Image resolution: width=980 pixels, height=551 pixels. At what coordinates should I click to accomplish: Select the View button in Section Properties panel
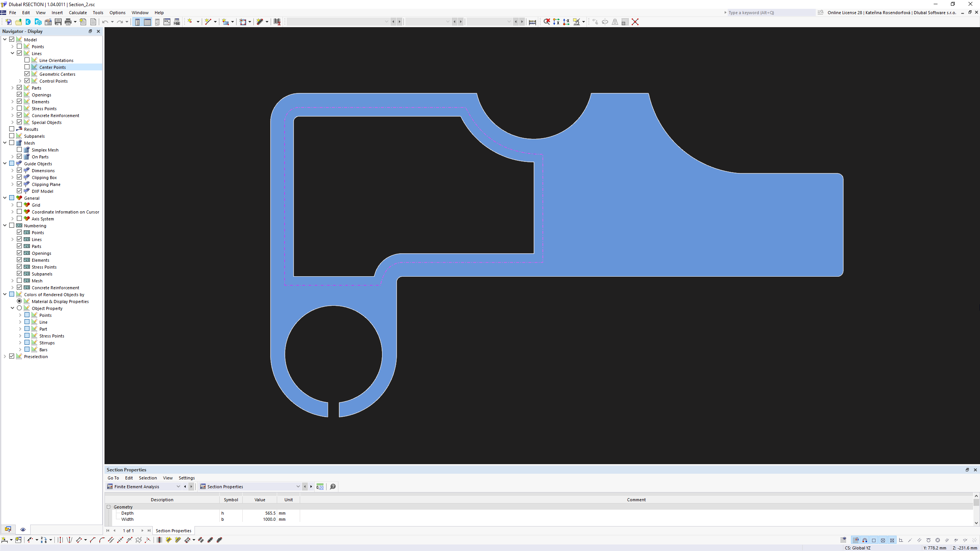pos(167,478)
